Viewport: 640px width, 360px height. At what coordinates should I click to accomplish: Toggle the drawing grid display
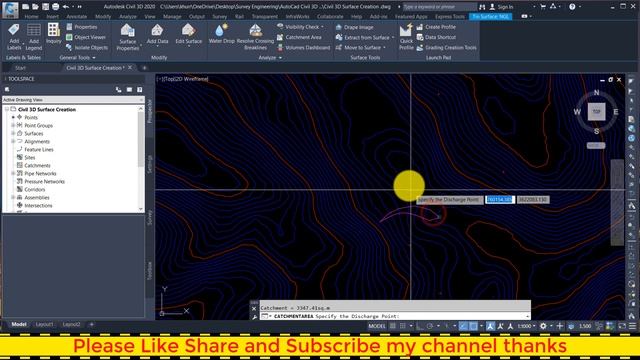coord(393,326)
